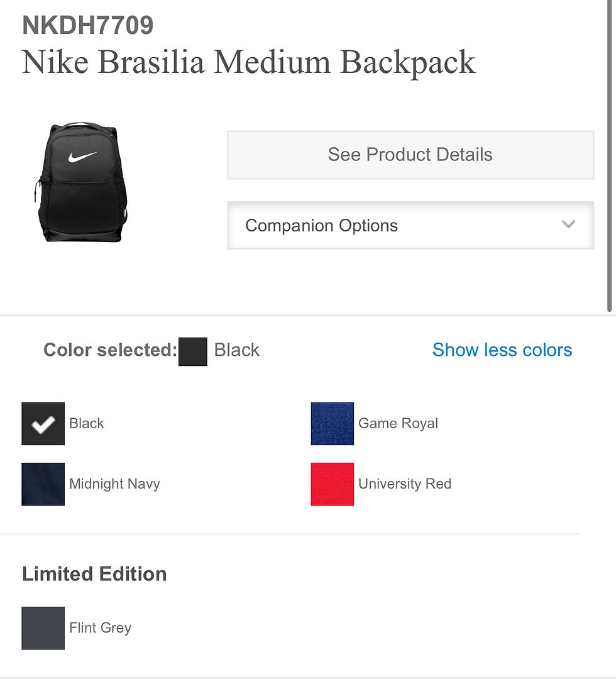Click the Show less colors link

(502, 350)
